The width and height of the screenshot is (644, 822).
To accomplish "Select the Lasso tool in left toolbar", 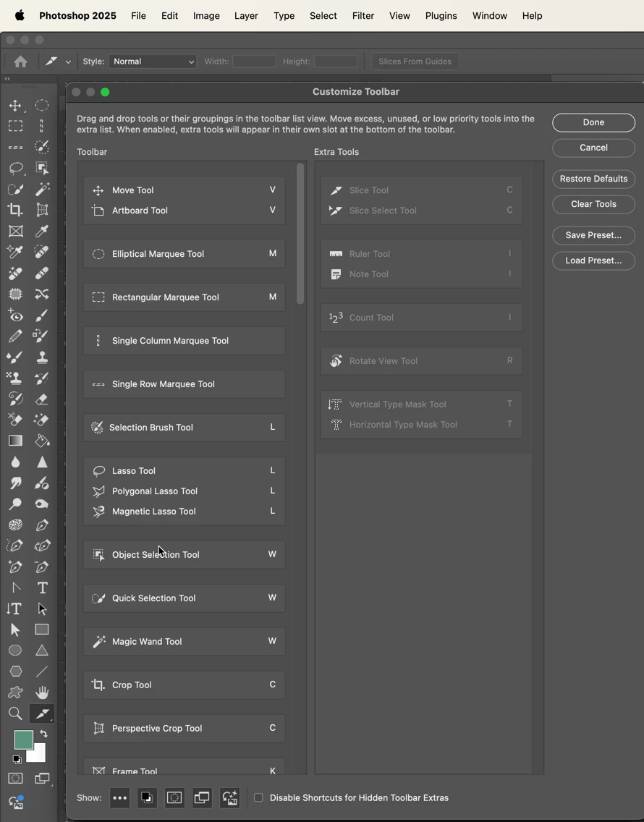I will (16, 169).
